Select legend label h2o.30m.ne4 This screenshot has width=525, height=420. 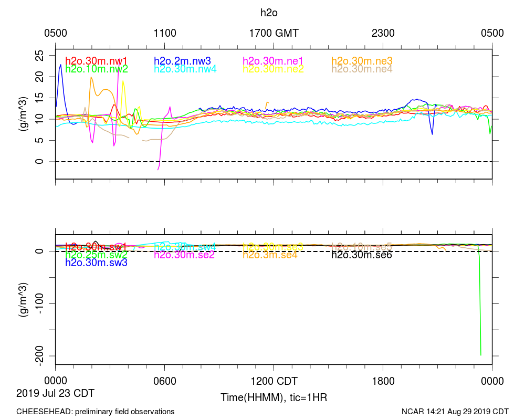[x=362, y=69]
